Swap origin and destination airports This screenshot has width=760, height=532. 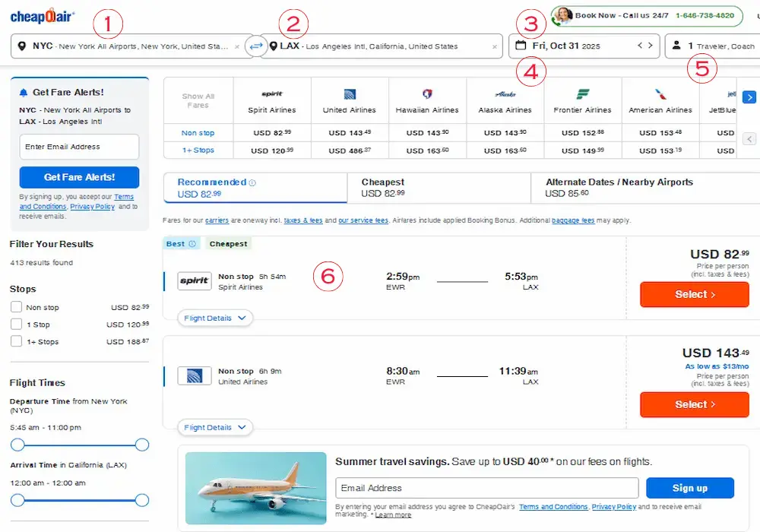[256, 46]
